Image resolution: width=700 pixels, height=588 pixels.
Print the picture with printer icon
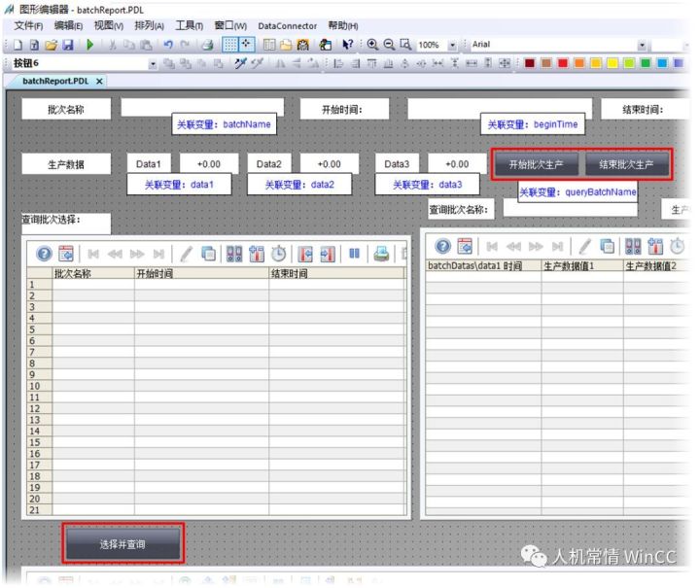208,45
